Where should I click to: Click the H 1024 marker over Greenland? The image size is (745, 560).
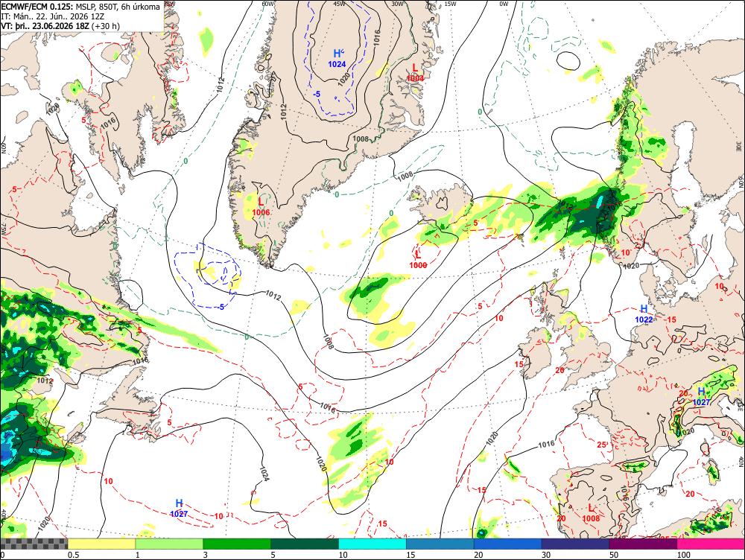(x=337, y=58)
